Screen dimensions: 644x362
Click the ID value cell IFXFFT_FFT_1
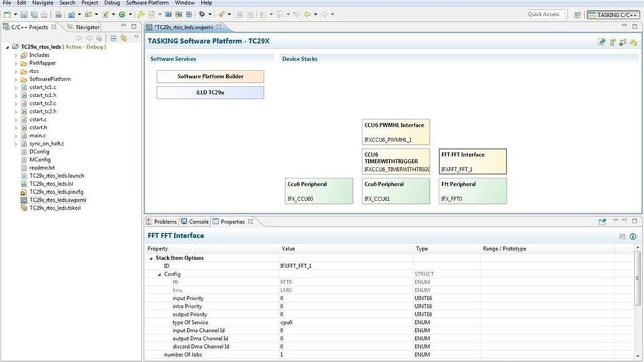(x=345, y=266)
